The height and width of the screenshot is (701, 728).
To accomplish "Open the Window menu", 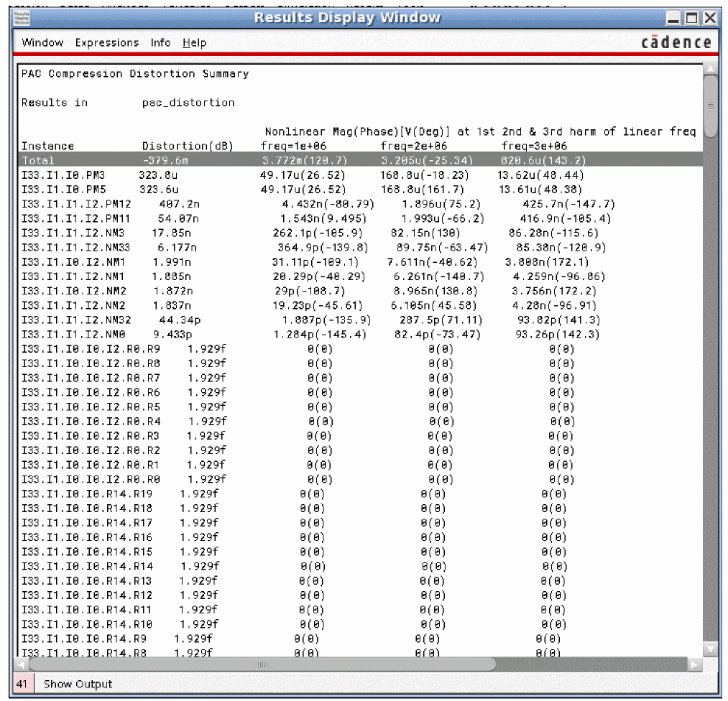I will (42, 43).
